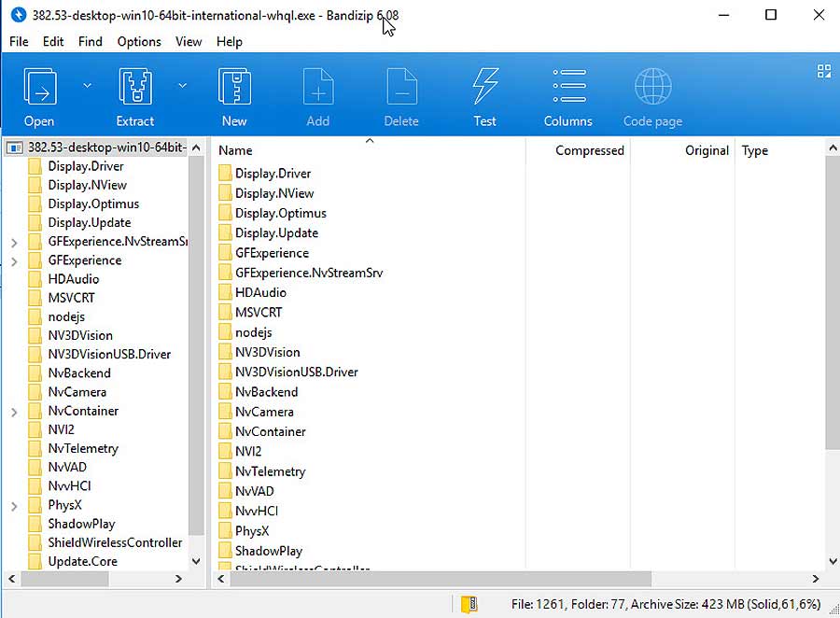Run the Test archive tool
This screenshot has width=840, height=618.
coord(485,86)
